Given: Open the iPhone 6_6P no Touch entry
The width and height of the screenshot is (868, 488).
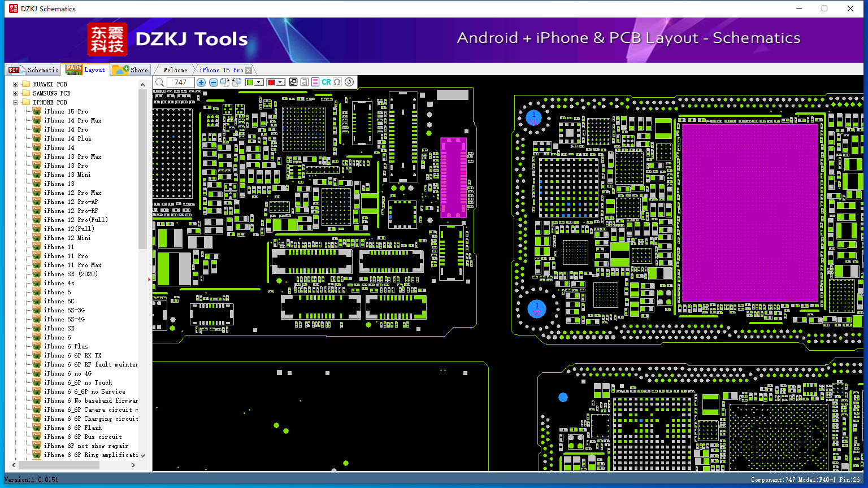Looking at the screenshot, I should 78,382.
